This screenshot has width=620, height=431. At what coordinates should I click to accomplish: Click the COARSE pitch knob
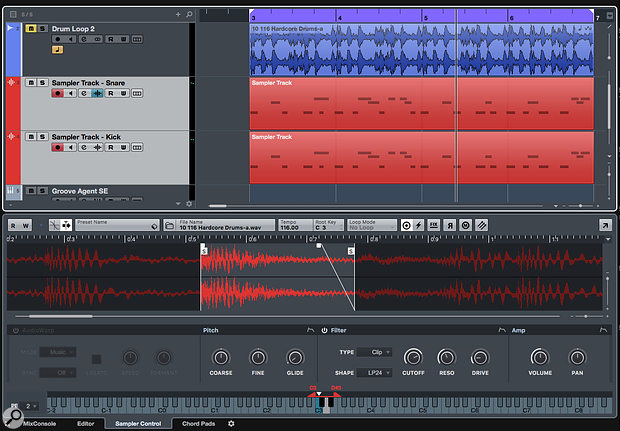tap(221, 357)
